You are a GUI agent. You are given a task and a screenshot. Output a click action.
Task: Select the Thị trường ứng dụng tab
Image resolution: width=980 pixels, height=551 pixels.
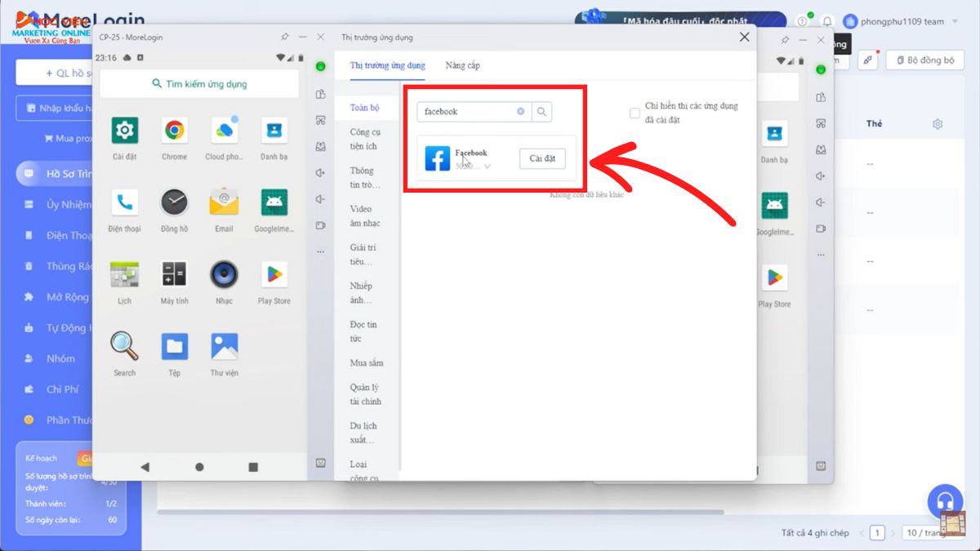click(x=388, y=65)
